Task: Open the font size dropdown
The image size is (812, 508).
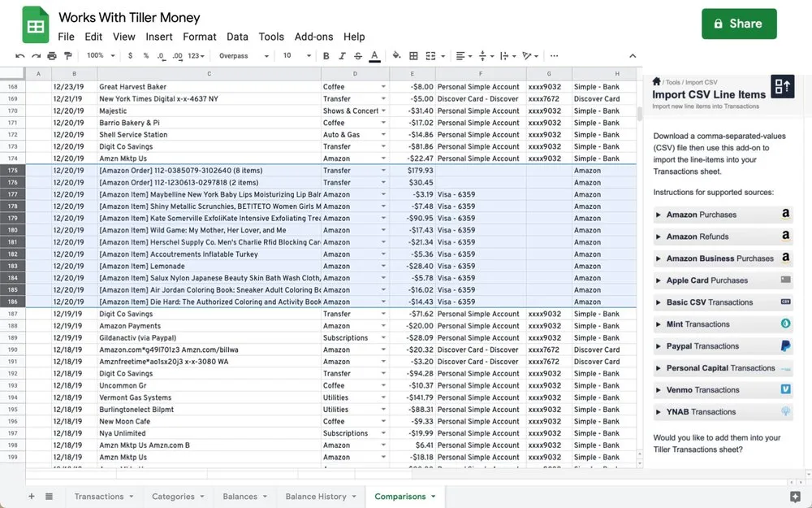Action: [296, 55]
